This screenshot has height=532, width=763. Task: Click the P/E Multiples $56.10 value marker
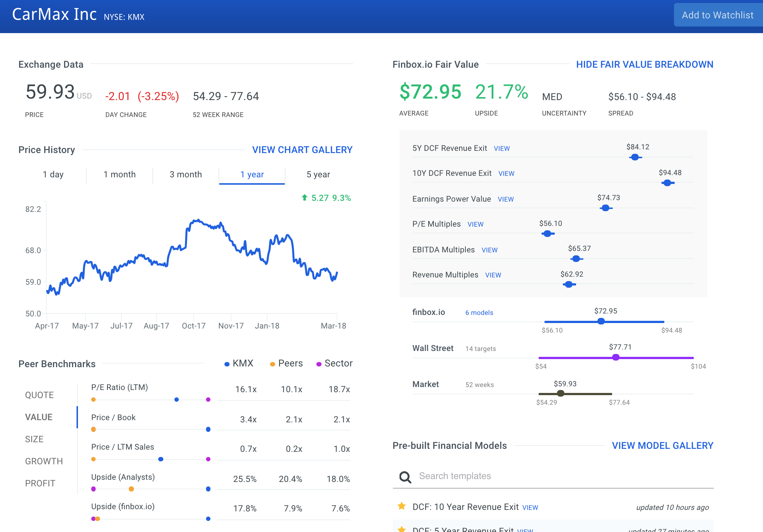[547, 234]
